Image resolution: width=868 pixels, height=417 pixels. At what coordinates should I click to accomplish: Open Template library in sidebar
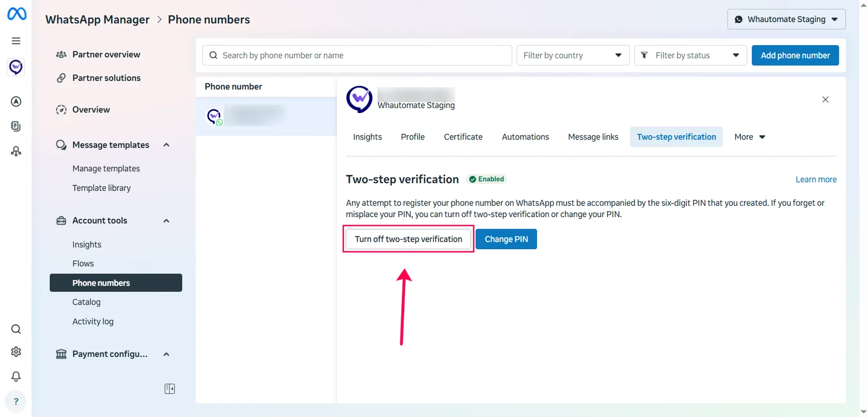(101, 188)
